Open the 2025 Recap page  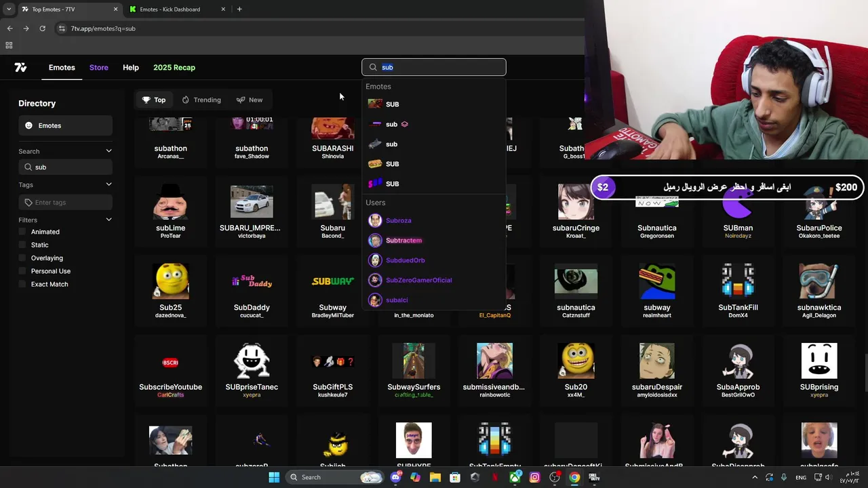coord(174,67)
